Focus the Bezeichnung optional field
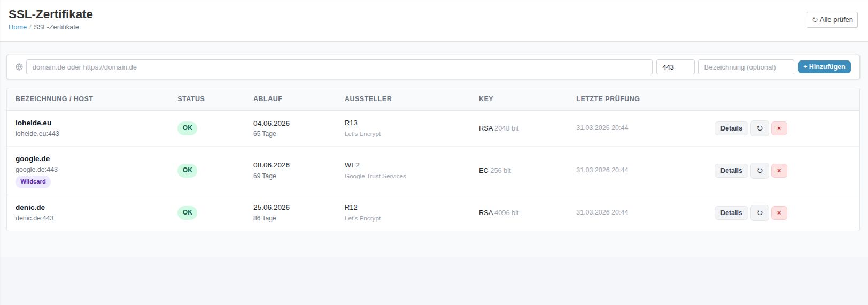The image size is (868, 305). point(746,67)
